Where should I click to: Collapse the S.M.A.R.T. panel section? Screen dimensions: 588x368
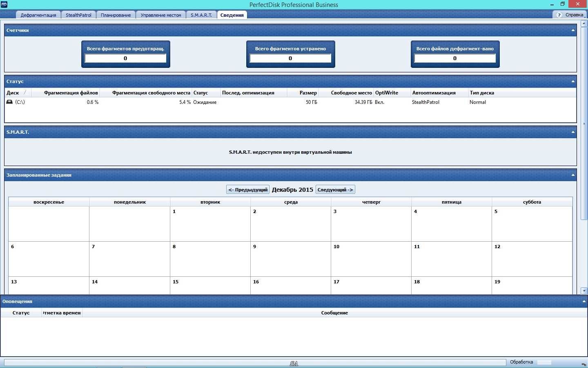(x=572, y=132)
